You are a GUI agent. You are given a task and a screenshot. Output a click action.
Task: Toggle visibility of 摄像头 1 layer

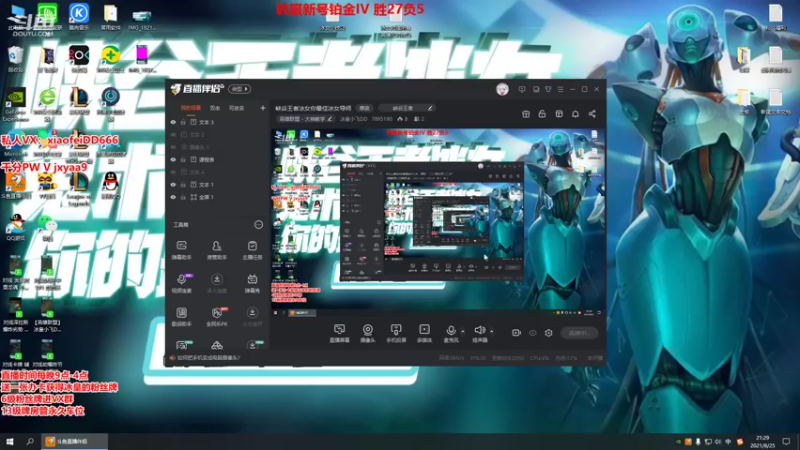point(173,147)
